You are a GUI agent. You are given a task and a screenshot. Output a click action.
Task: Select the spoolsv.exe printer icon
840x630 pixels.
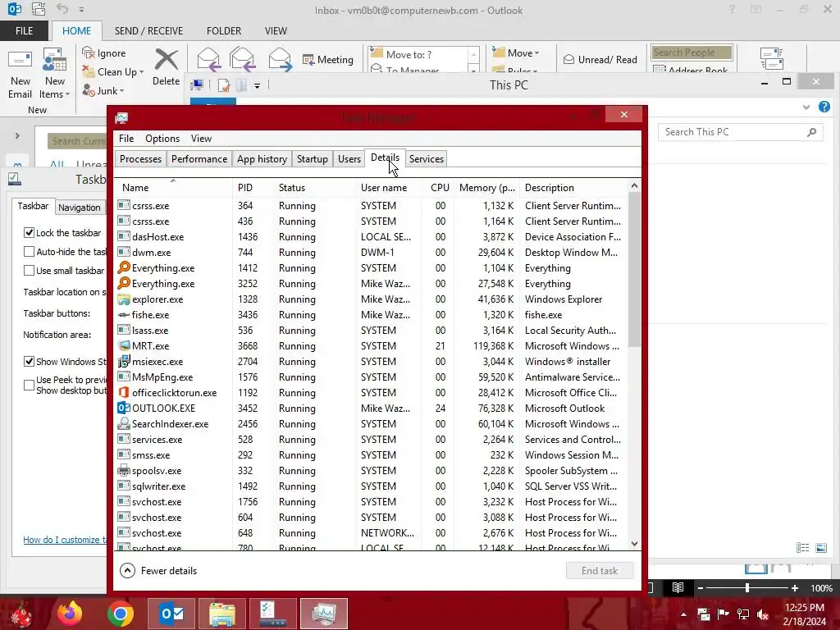[124, 470]
